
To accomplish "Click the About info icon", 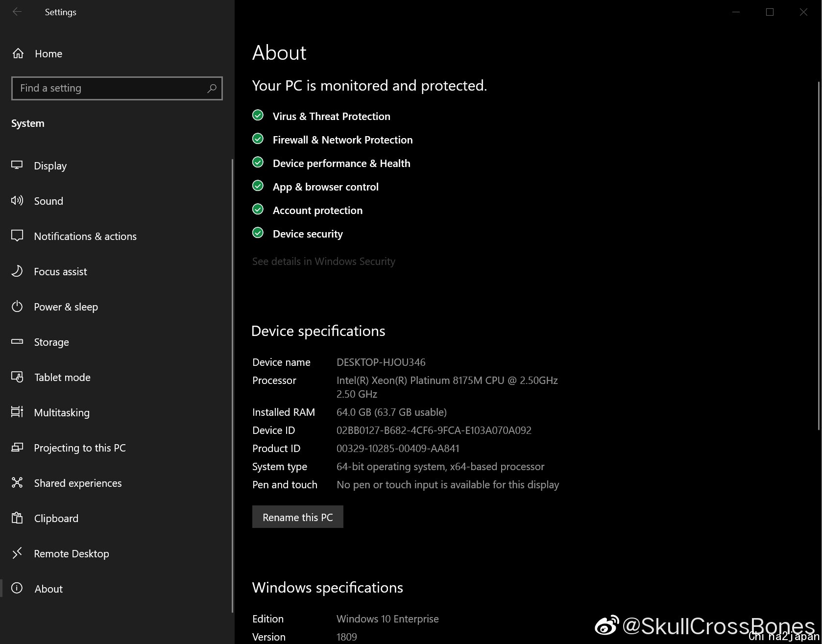I will [x=17, y=588].
